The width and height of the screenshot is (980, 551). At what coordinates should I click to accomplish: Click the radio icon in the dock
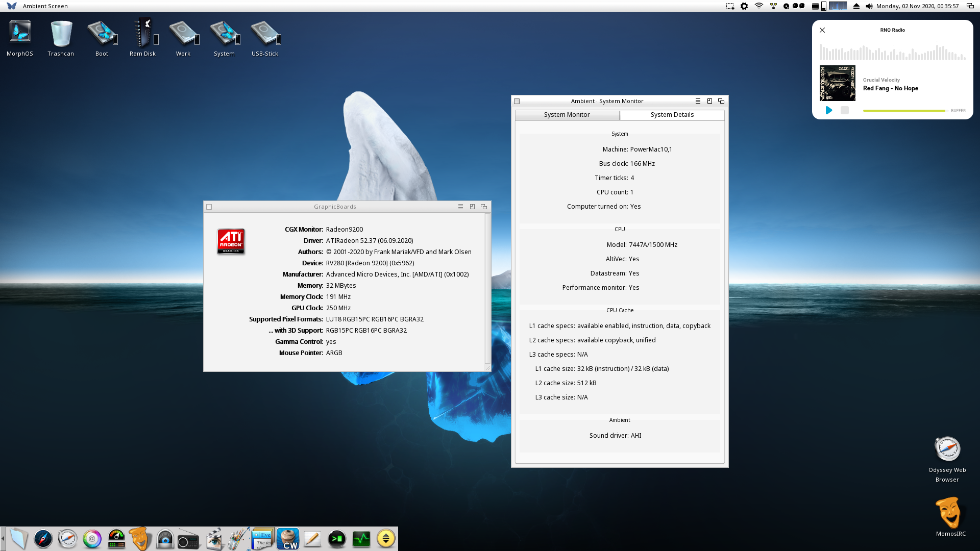click(188, 539)
